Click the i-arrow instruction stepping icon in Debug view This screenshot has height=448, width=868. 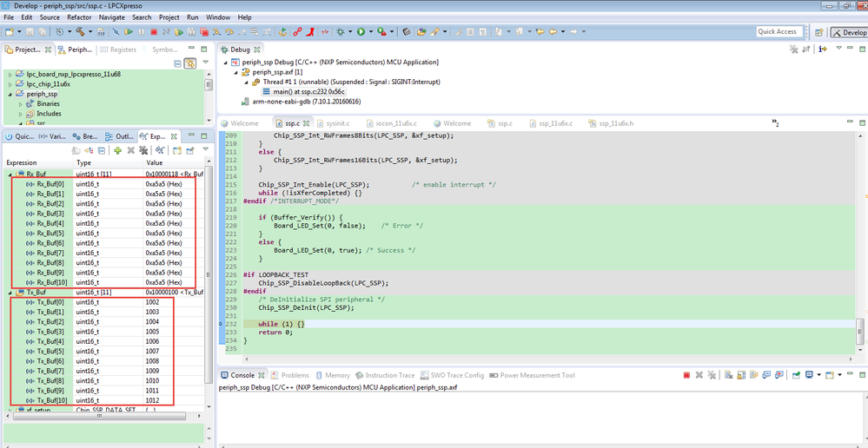coord(823,49)
